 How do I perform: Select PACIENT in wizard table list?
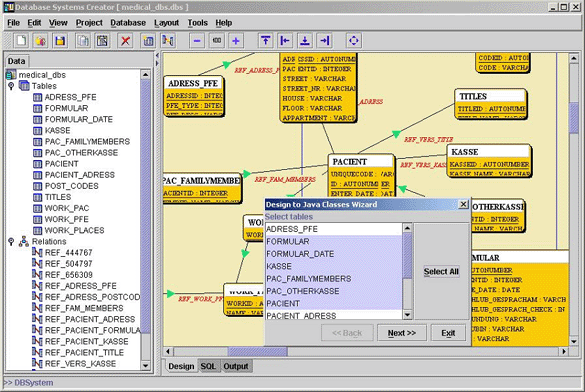(x=334, y=304)
